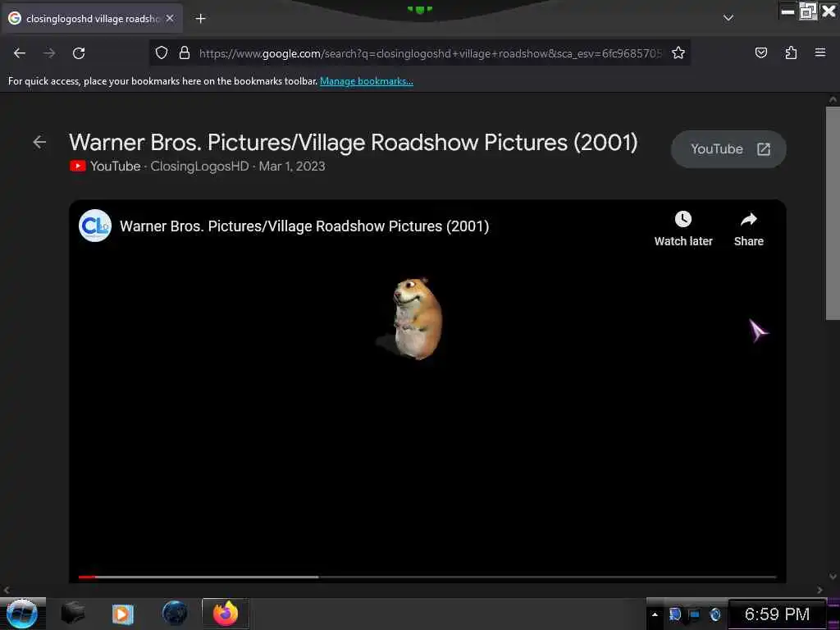
Task: Click the red YouTube logo icon
Action: pyautogui.click(x=78, y=166)
